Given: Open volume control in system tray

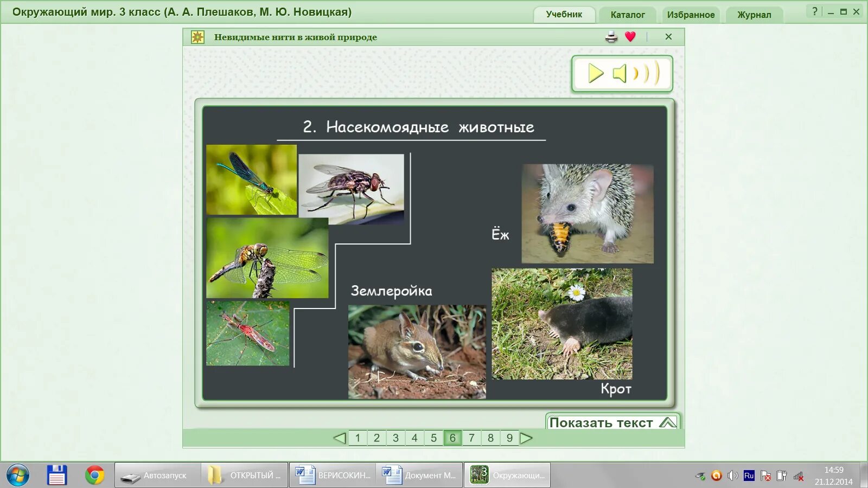Looking at the screenshot, I should [732, 476].
